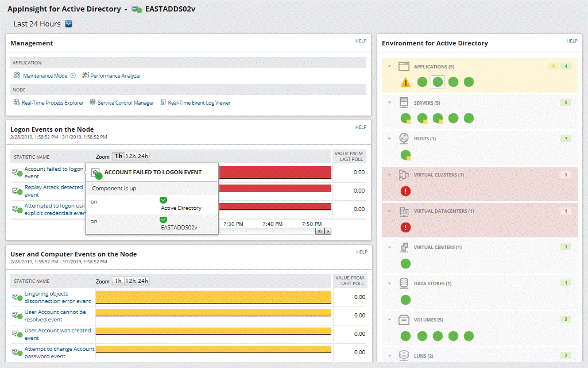Screen dimensions: 588x368
Task: Click the Virtual Datacenters red alert icon
Action: 405,227
